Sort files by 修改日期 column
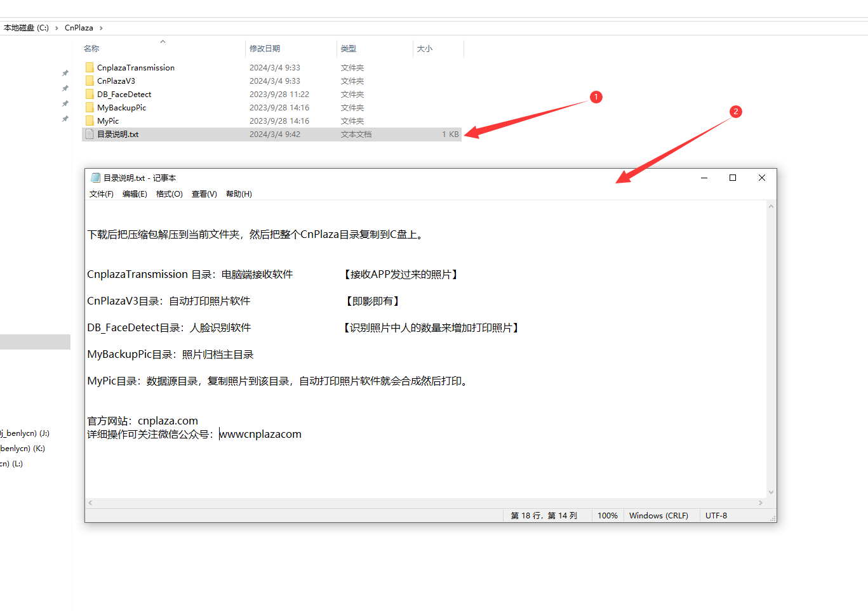Screen dimensions: 868x611 pyautogui.click(x=265, y=49)
